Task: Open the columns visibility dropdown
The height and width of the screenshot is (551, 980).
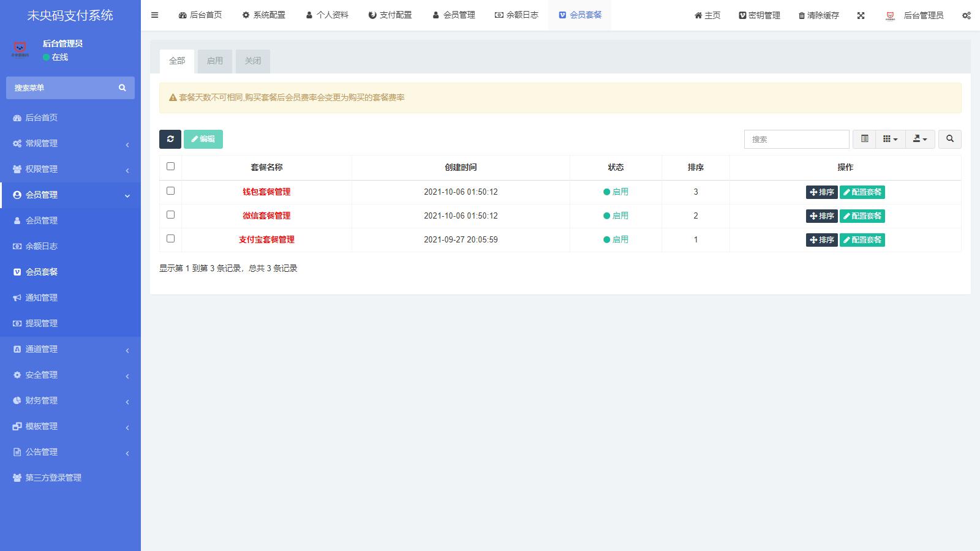Action: (x=890, y=139)
